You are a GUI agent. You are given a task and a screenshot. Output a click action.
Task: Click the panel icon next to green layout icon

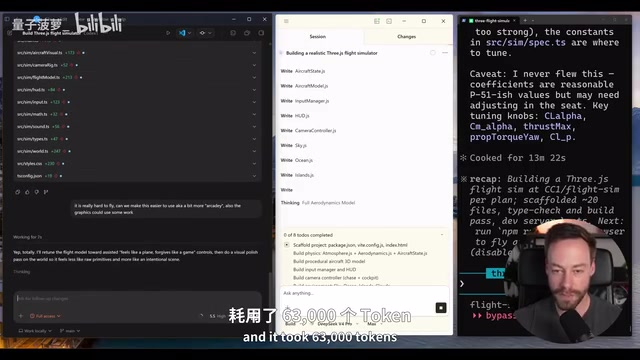click(x=389, y=21)
